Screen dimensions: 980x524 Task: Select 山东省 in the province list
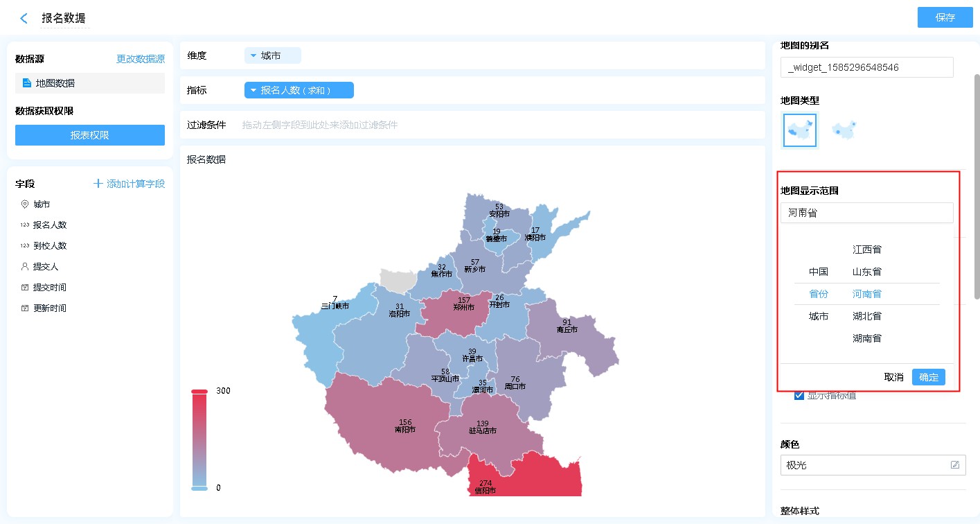(x=867, y=272)
